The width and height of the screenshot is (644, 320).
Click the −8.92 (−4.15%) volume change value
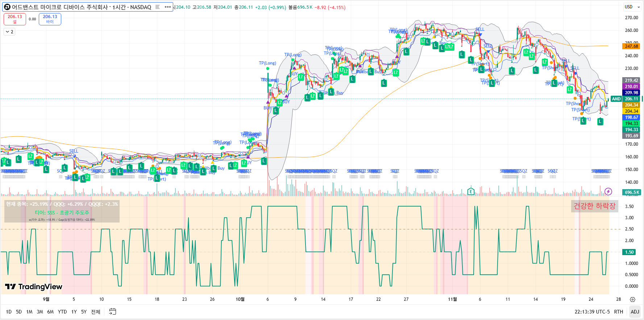(330, 7)
